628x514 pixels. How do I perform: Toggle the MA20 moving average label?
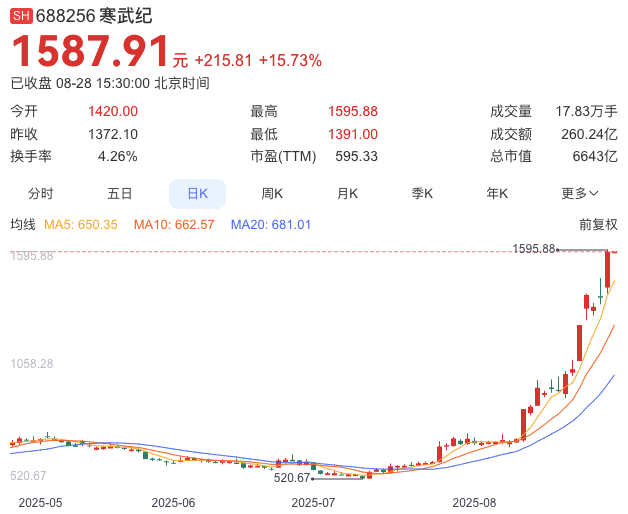(271, 224)
